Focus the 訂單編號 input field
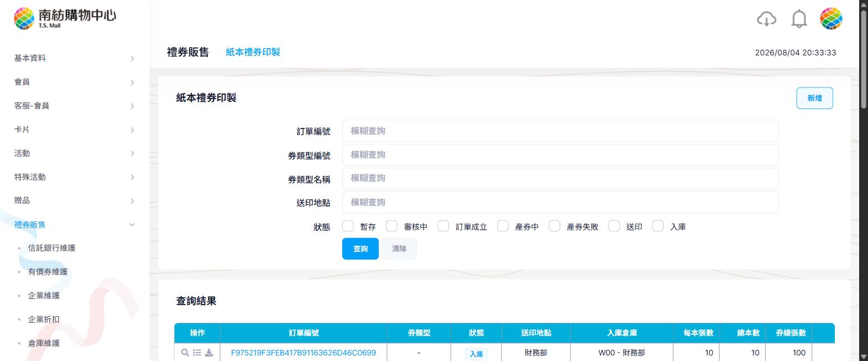 [560, 131]
